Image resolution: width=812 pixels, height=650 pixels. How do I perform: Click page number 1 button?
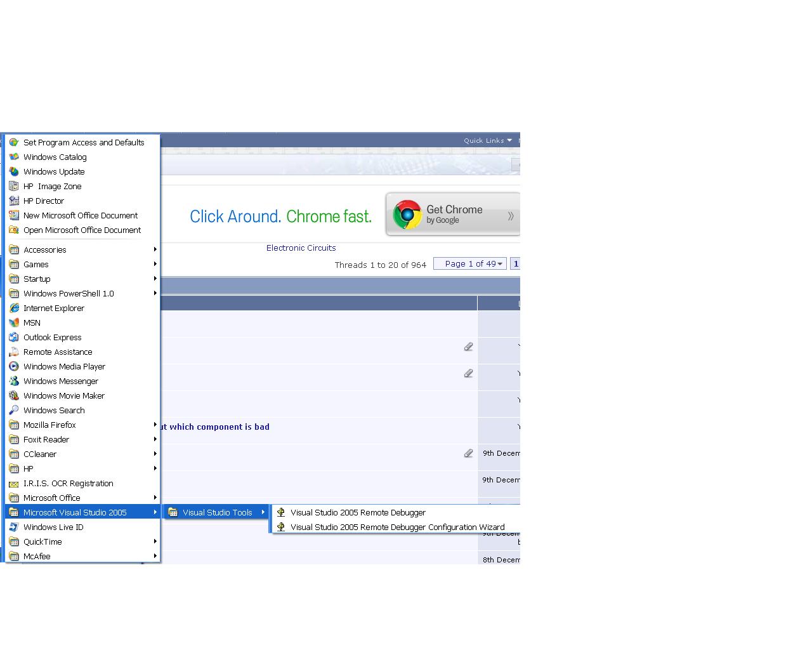coord(516,263)
